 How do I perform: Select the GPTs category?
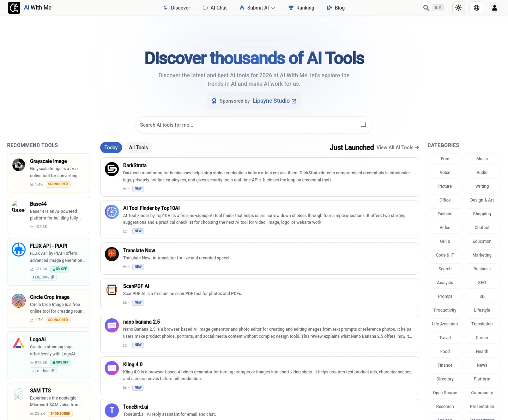[445, 241]
